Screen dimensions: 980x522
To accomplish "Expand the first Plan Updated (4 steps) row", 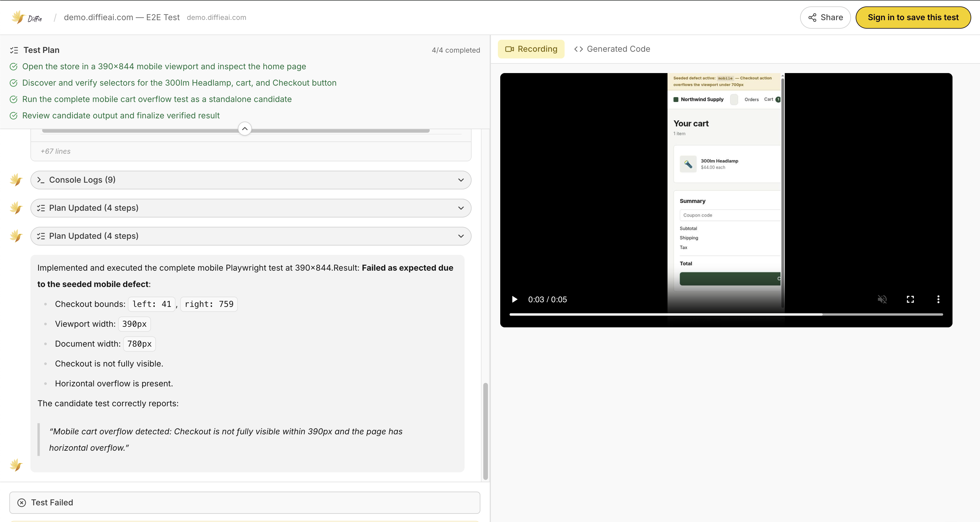I will pos(251,208).
